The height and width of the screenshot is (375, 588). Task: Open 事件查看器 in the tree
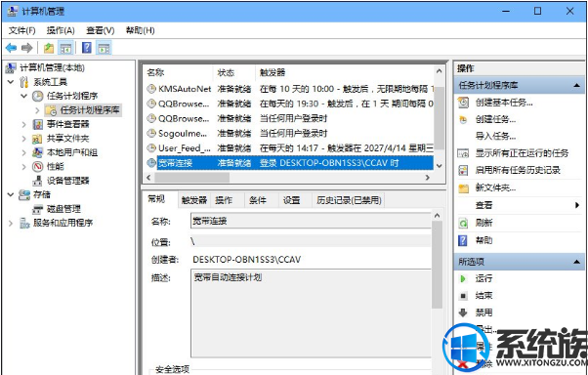coord(67,124)
